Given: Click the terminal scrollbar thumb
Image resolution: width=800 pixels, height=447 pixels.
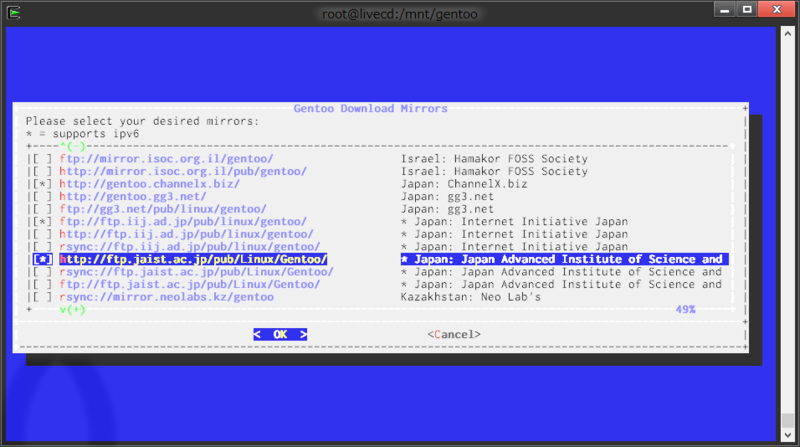Looking at the screenshot, I should pyautogui.click(x=788, y=420).
